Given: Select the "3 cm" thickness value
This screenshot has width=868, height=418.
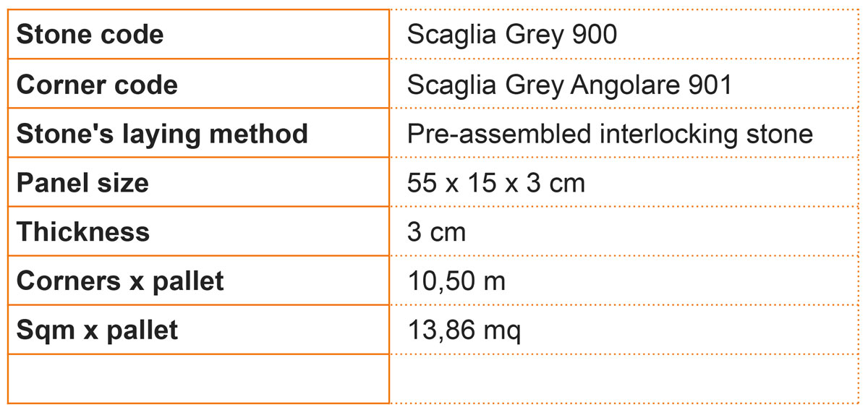Looking at the screenshot, I should (x=437, y=232).
